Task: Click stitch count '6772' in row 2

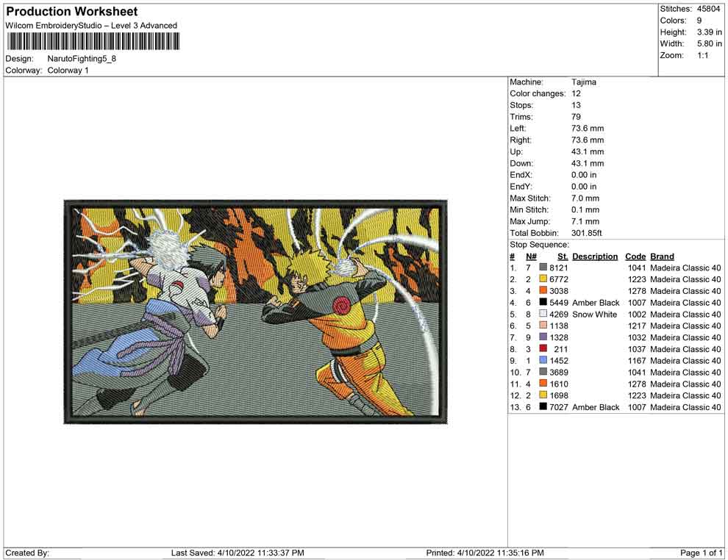Action: (x=559, y=279)
